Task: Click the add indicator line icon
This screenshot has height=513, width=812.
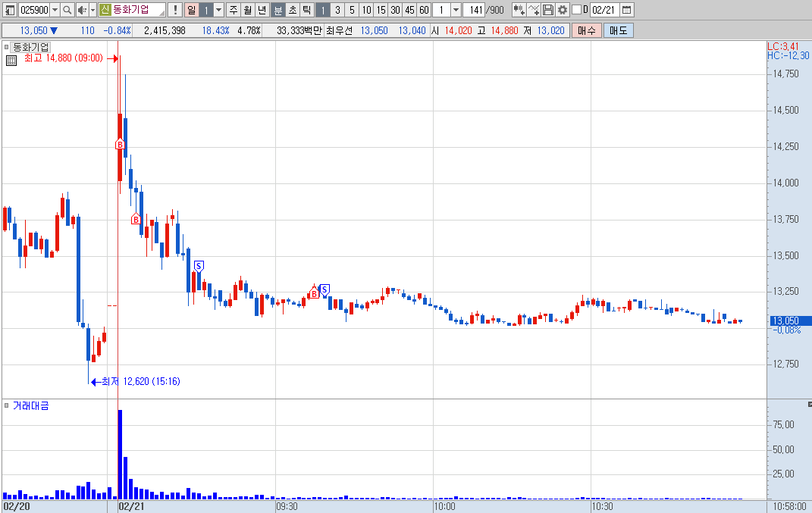Action: [x=534, y=10]
